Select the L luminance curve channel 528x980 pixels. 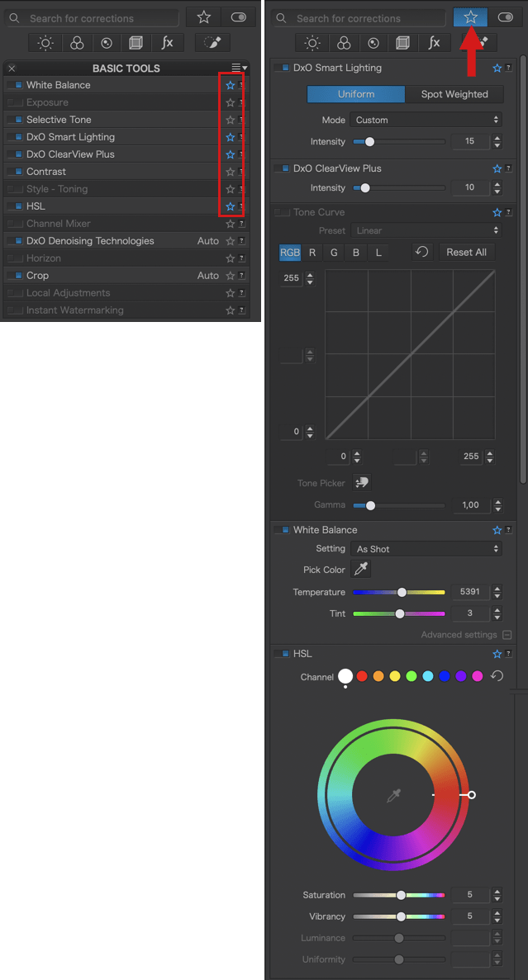pos(378,253)
